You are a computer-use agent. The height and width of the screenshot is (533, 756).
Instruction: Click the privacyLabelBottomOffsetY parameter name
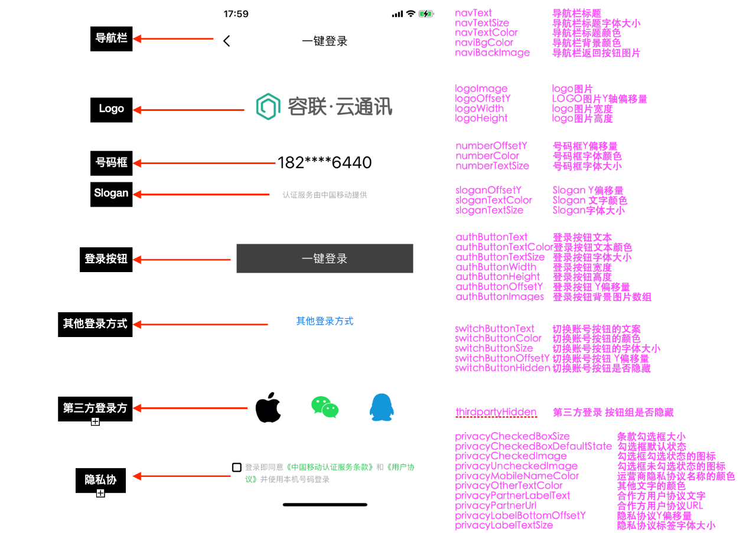[x=520, y=515]
